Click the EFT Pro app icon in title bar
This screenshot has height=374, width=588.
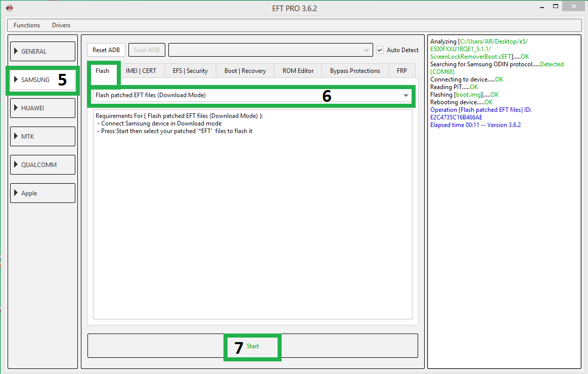(x=10, y=8)
